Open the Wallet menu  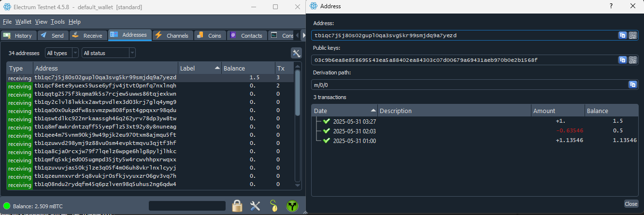(23, 22)
